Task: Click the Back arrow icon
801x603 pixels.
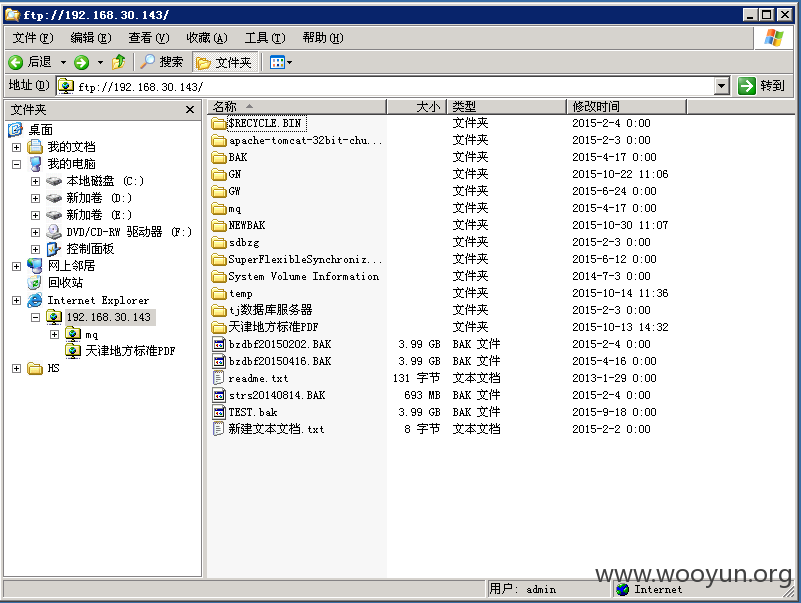Action: (x=16, y=62)
